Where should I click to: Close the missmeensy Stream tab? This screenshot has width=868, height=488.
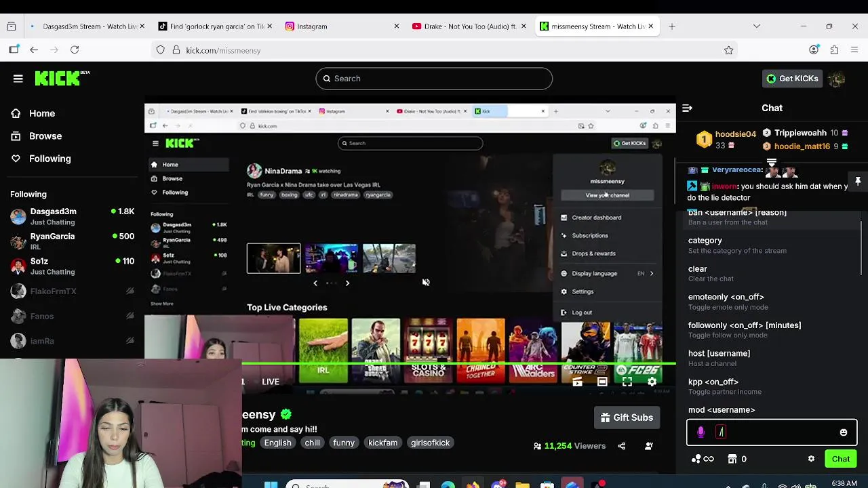coord(650,26)
